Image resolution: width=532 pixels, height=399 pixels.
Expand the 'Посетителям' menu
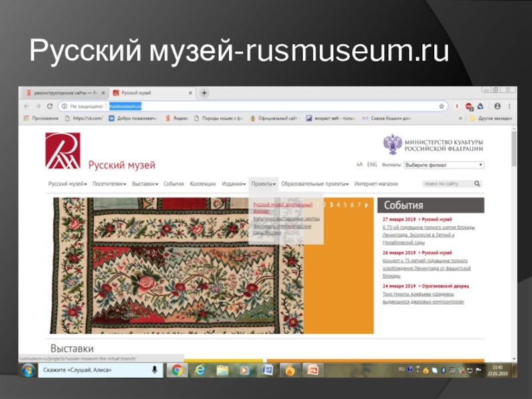tap(109, 184)
